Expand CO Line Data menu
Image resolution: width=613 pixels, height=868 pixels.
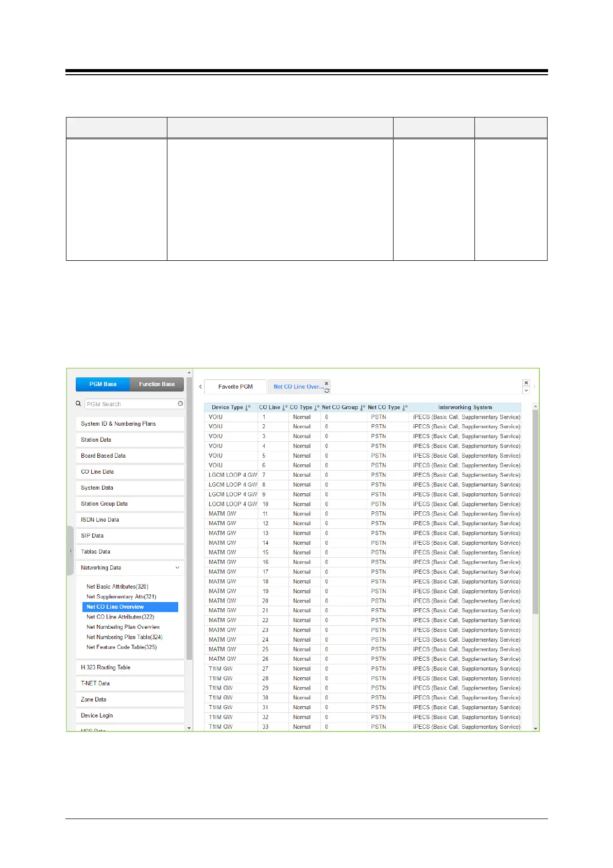click(130, 472)
